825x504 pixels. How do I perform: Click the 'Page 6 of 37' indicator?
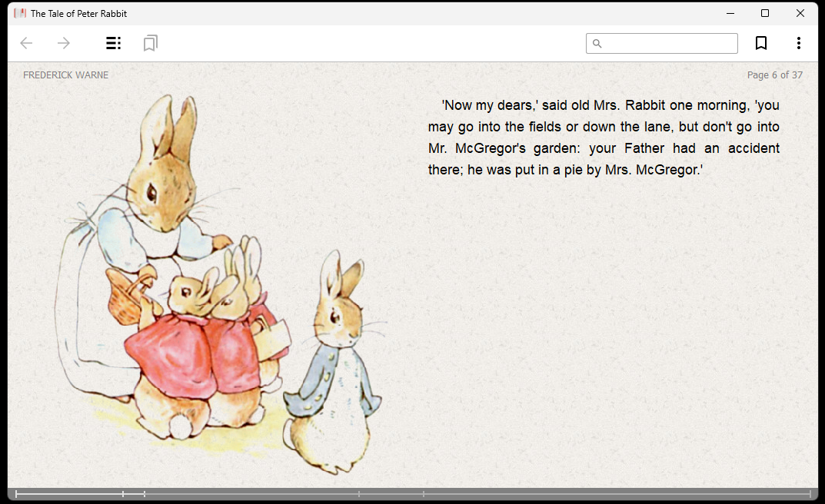(x=774, y=75)
